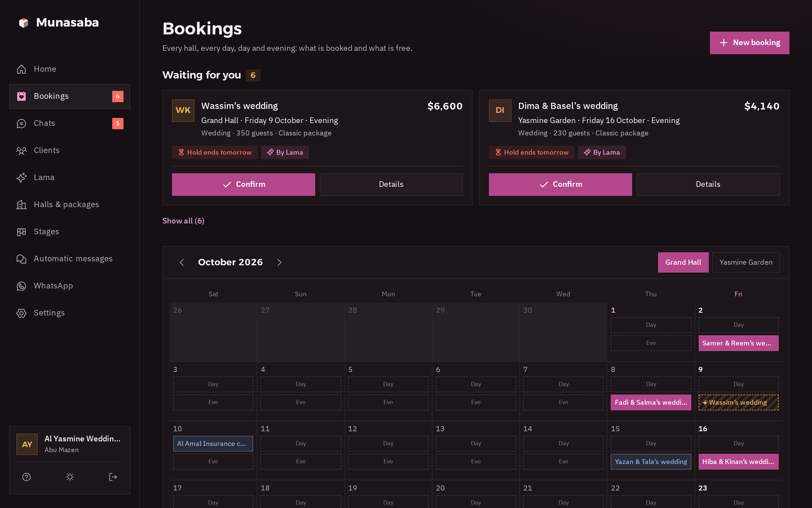Select the Eve slot on October 5

[388, 402]
